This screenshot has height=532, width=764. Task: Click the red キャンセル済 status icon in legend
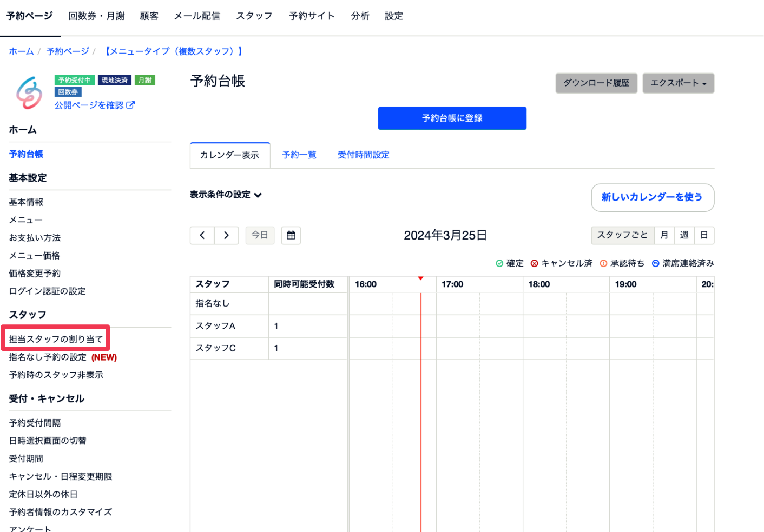click(535, 263)
